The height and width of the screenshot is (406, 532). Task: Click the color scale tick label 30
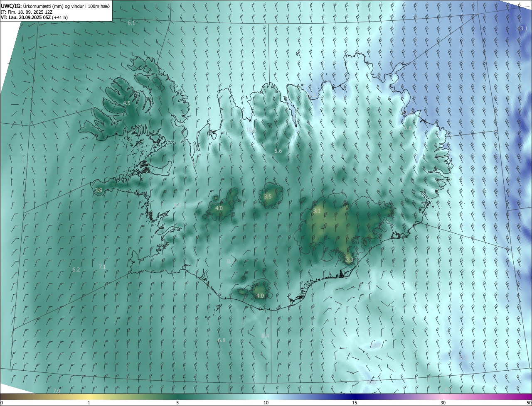pyautogui.click(x=443, y=403)
